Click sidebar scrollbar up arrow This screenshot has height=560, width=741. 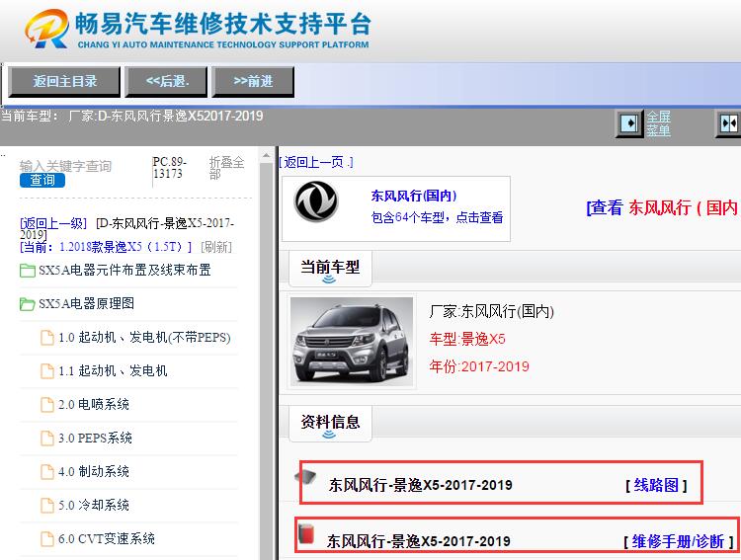point(267,155)
